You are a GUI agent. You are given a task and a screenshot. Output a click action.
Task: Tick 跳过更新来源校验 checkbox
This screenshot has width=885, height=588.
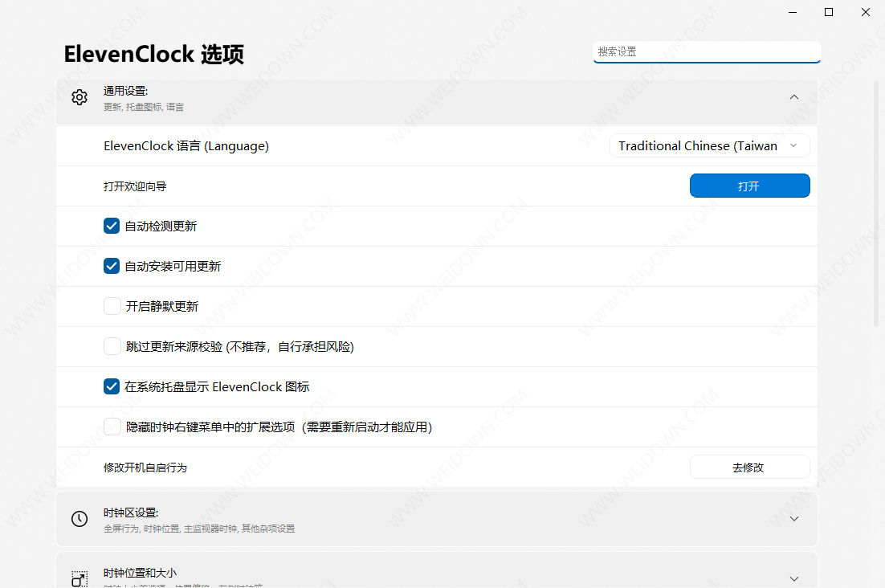point(112,346)
